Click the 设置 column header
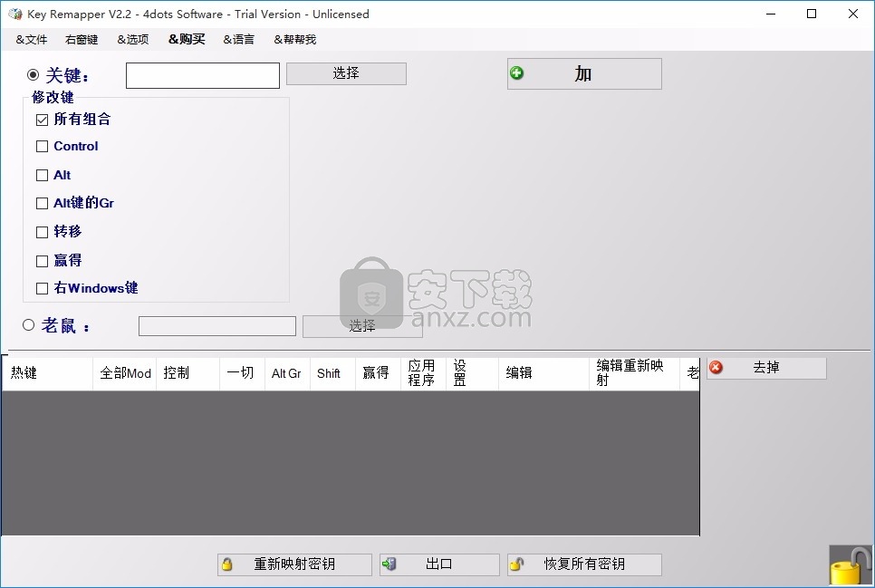The width and height of the screenshot is (875, 588). coord(472,373)
